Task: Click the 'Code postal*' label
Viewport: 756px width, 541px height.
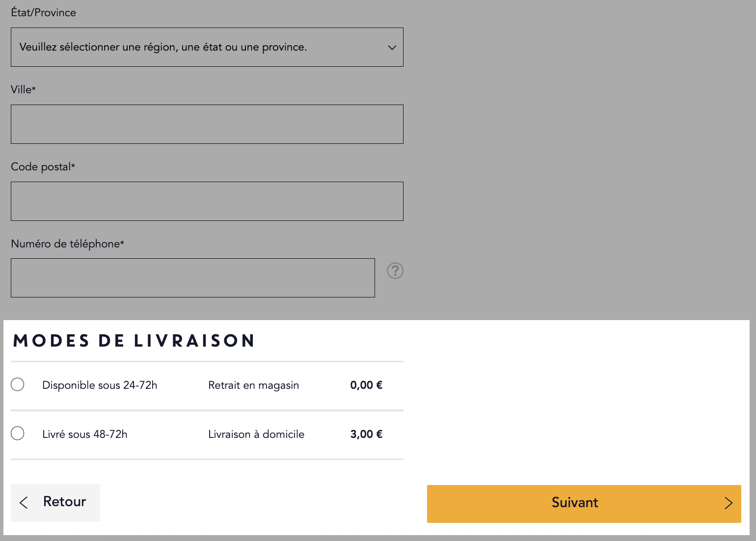Action: [43, 167]
